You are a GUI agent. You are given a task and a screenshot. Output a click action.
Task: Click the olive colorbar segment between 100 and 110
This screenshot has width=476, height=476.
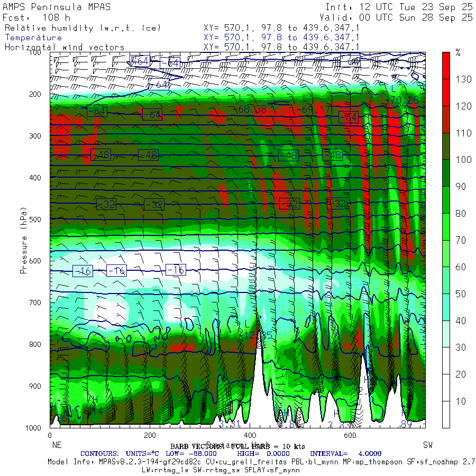point(446,147)
